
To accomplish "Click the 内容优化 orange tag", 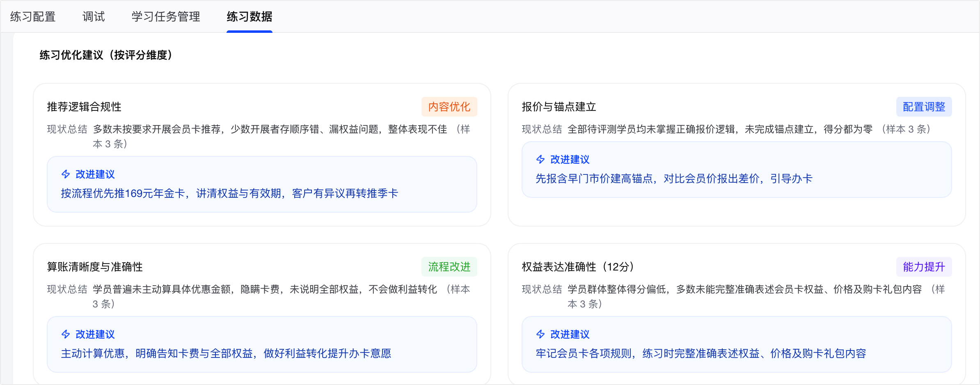I will tap(449, 107).
